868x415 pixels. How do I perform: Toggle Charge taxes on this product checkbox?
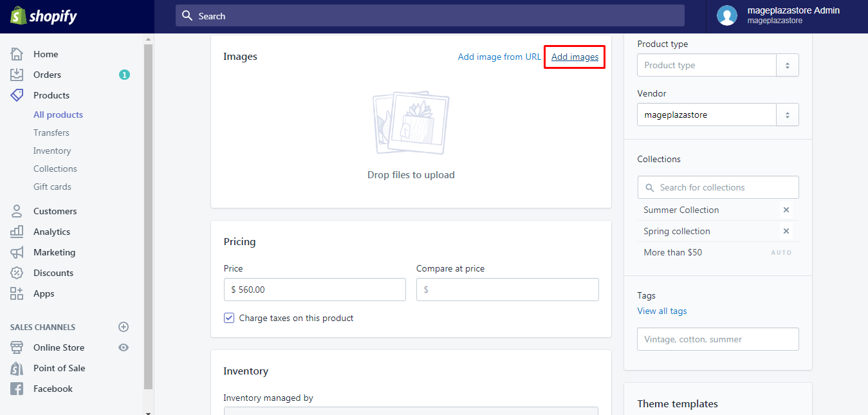[x=229, y=318]
